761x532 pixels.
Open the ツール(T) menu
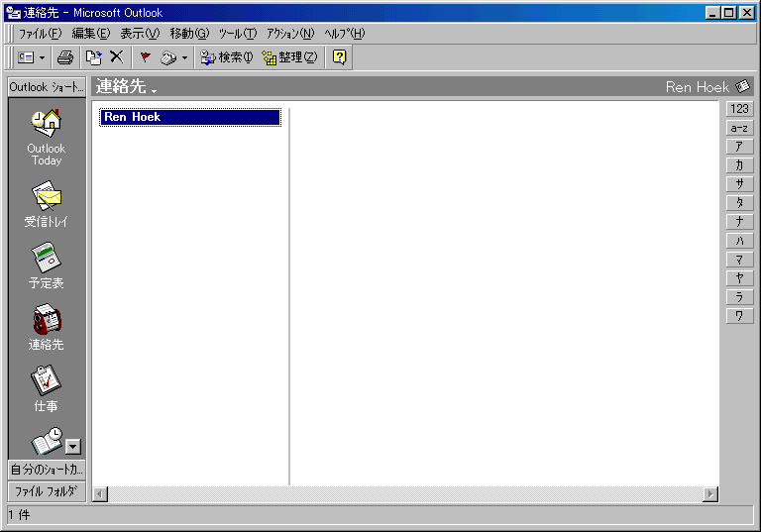pos(236,34)
